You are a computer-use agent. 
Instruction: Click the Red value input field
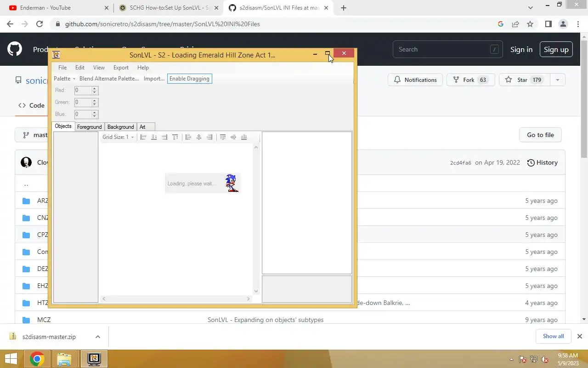[83, 90]
